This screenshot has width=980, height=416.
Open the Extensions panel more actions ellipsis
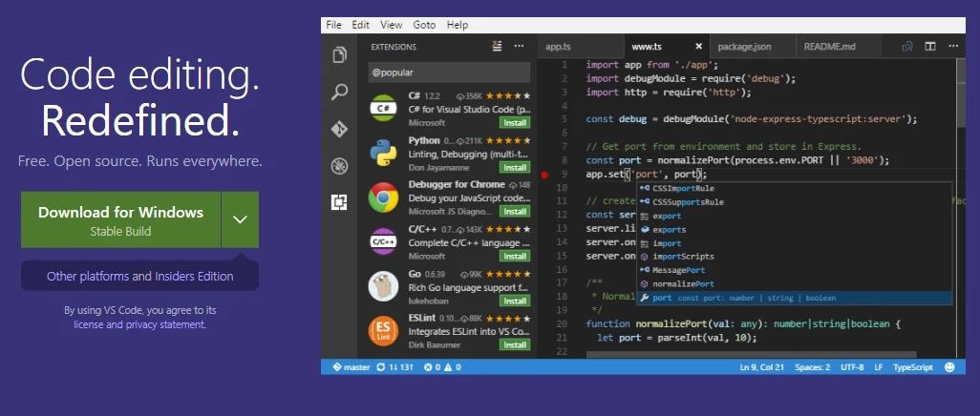coord(520,46)
